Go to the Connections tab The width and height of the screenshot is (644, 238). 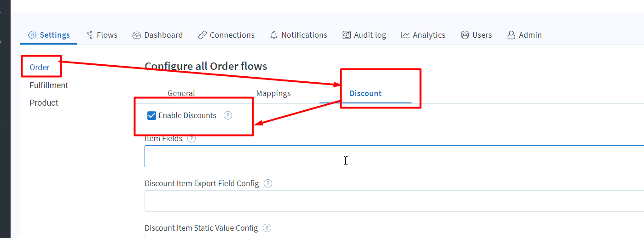point(226,35)
